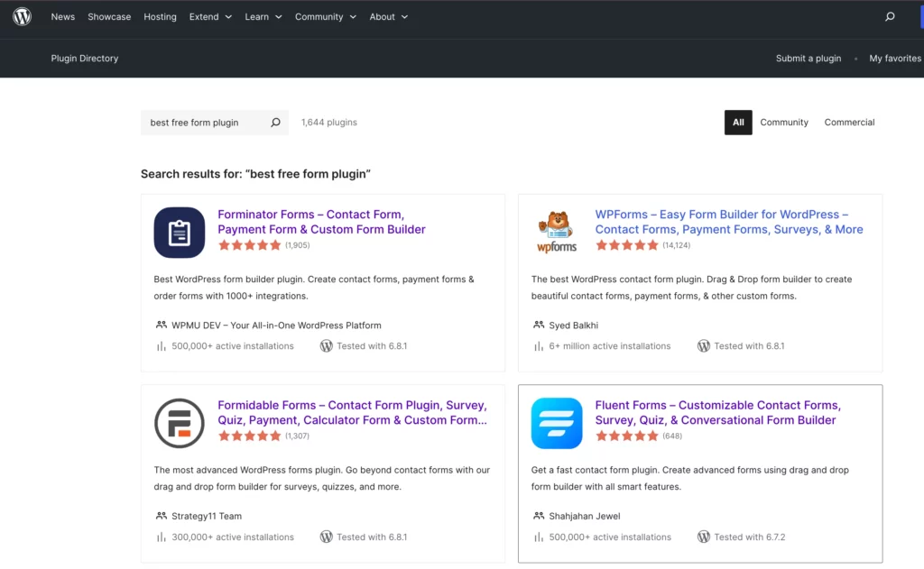This screenshot has height=569, width=924.
Task: Click WordPress icon beside Tested with 6.7.2
Action: (703, 537)
